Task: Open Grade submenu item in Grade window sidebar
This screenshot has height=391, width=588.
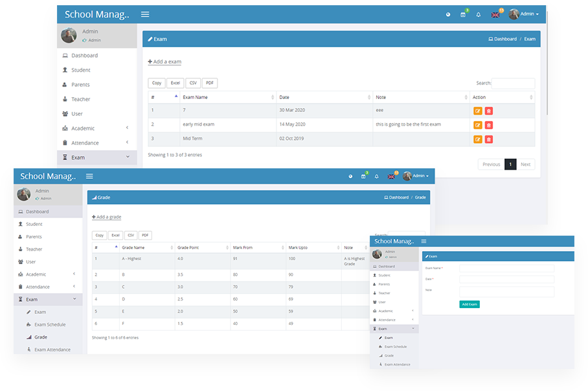Action: coord(48,337)
